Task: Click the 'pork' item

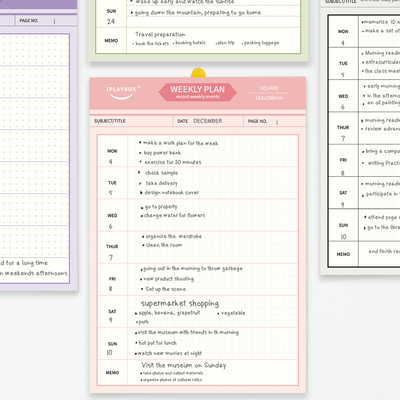Action: point(143,322)
